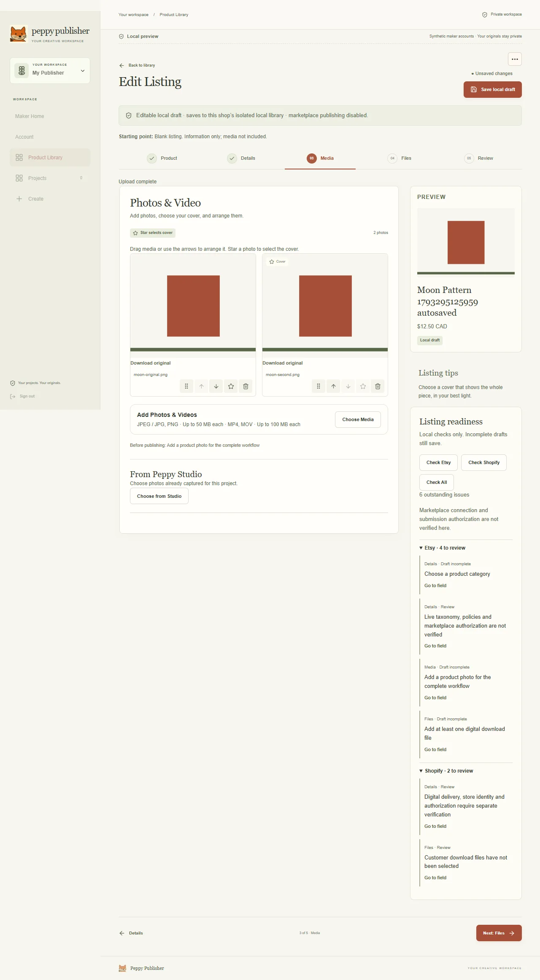
Task: Go to the Product step tab
Action: click(x=162, y=158)
